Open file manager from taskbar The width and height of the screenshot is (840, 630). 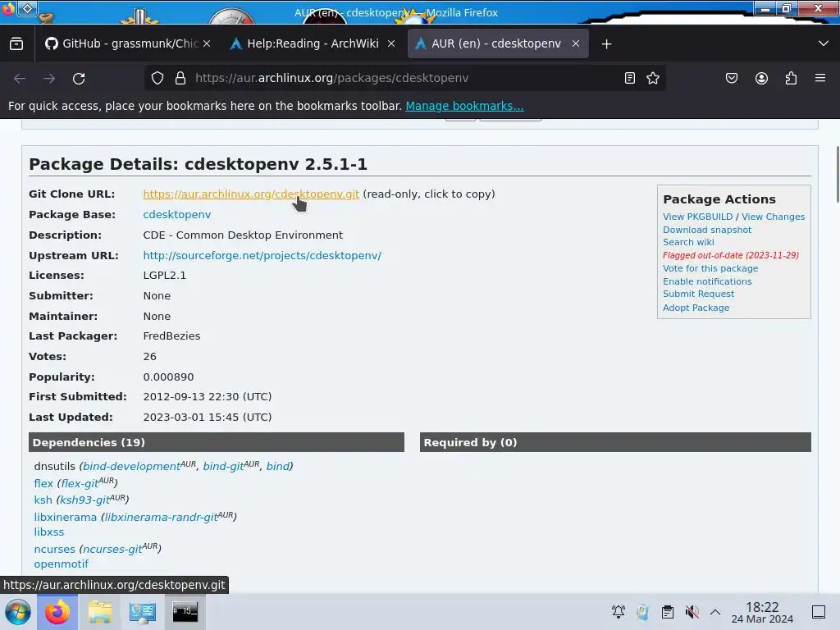[99, 612]
